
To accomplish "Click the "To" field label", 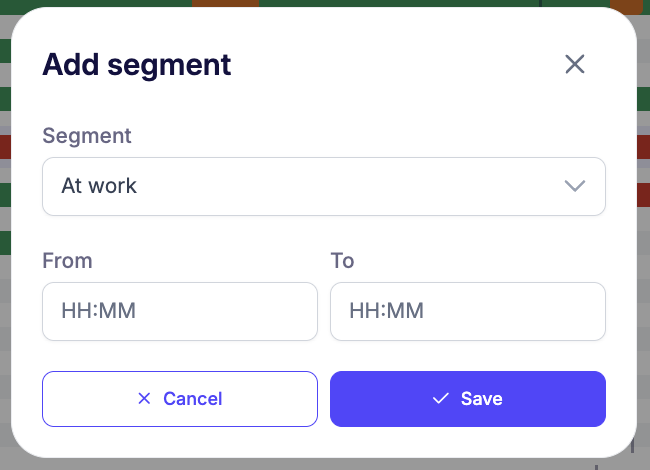I will (x=342, y=261).
